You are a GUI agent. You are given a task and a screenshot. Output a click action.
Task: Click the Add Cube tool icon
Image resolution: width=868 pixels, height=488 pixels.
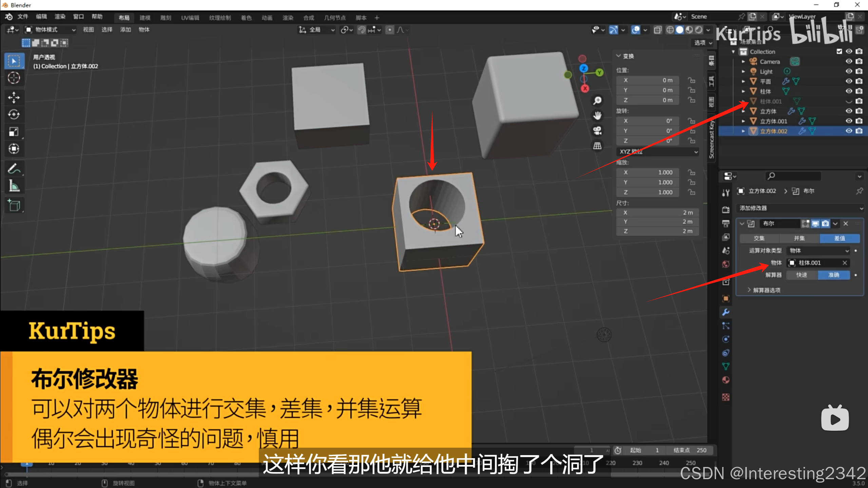14,205
